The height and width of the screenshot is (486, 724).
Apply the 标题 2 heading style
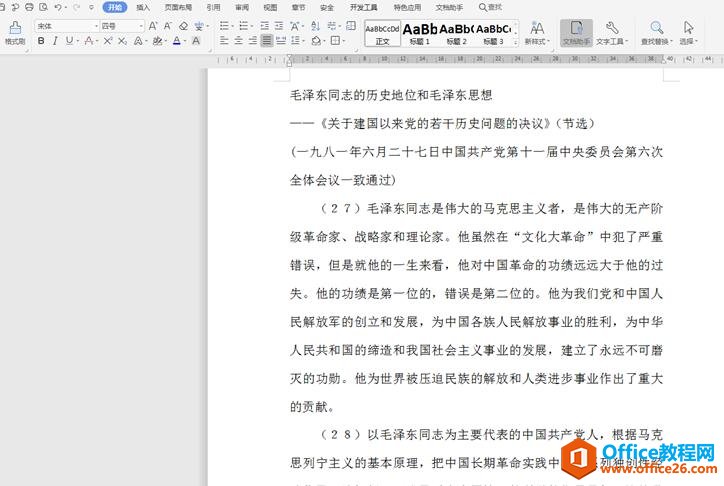456,33
